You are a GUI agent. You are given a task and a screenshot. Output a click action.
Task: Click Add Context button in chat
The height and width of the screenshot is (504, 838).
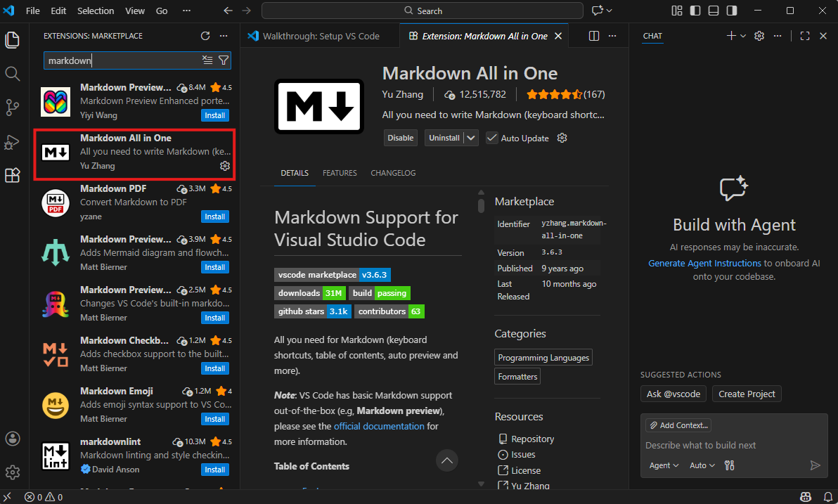[678, 425]
